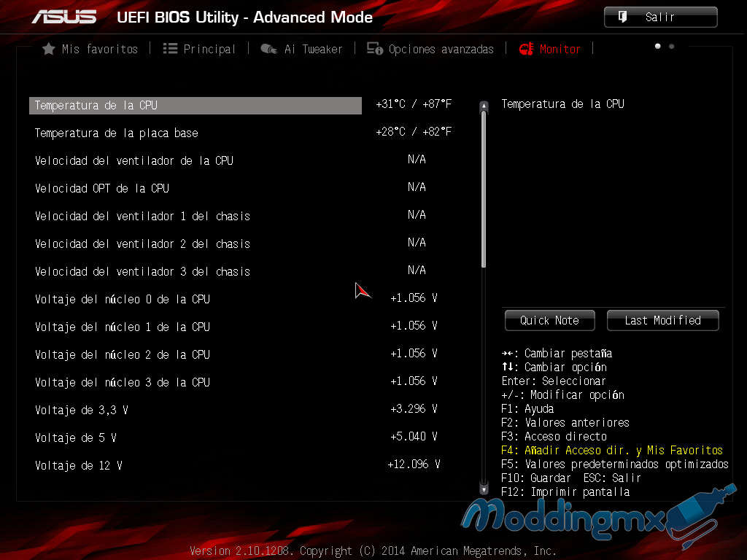Screen dimensions: 747x560
Task: Click the scrollbar down arrow
Action: click(484, 489)
